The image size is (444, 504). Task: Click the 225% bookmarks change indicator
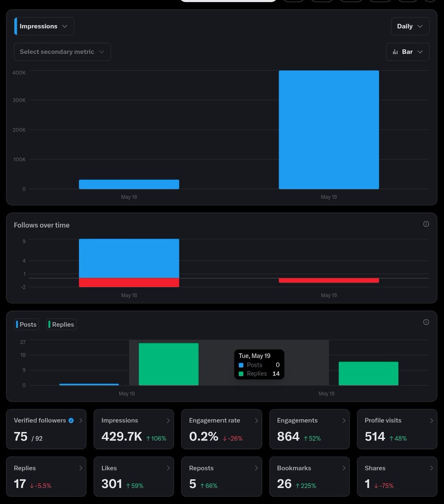tap(306, 486)
